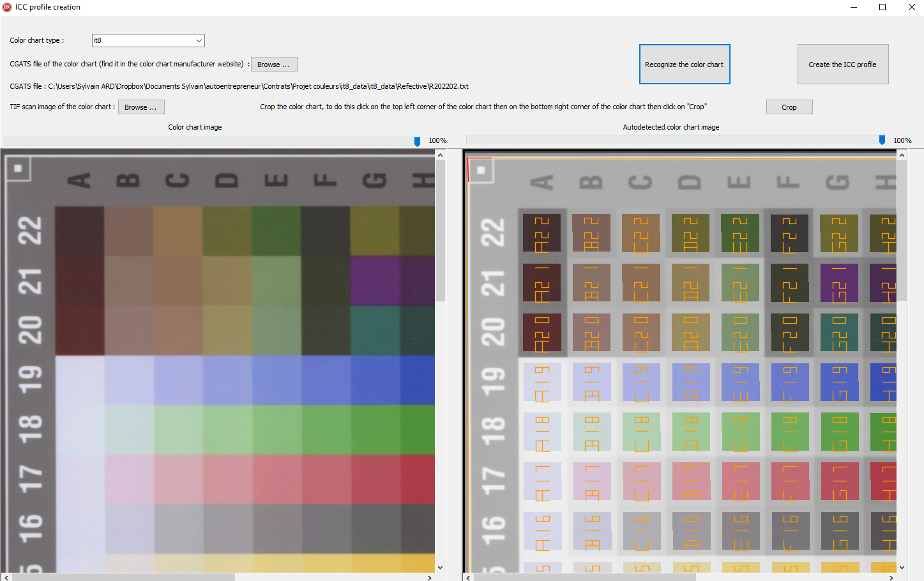Click the ICC profile creation app icon
Screen dimensions: 924x581
coord(8,7)
